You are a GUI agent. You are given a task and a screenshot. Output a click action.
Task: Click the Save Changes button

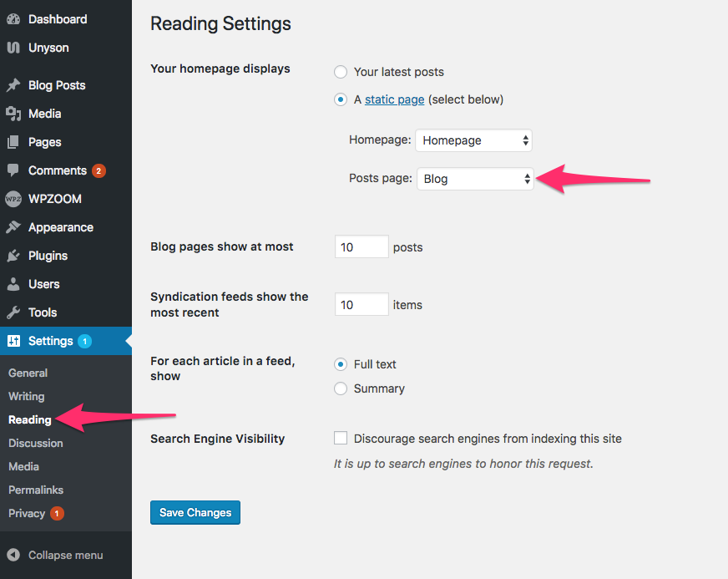(195, 512)
